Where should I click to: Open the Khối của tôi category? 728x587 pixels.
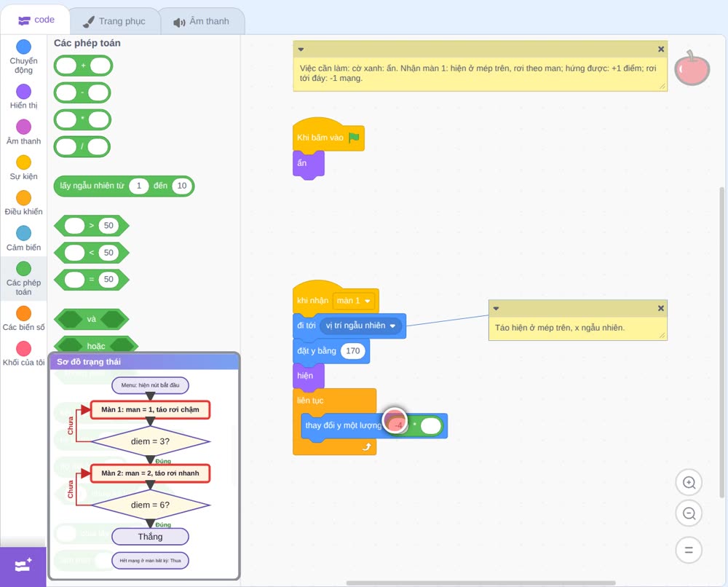23,353
